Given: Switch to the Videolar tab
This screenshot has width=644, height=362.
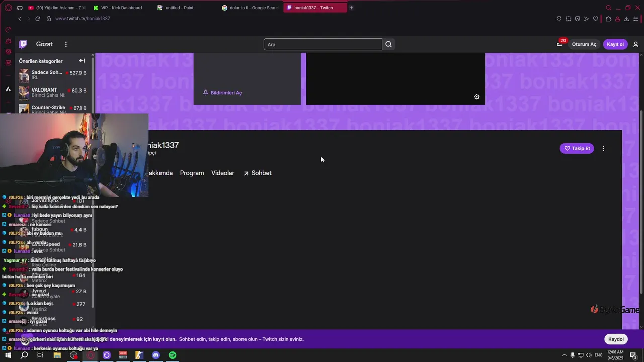Looking at the screenshot, I should click(x=223, y=173).
